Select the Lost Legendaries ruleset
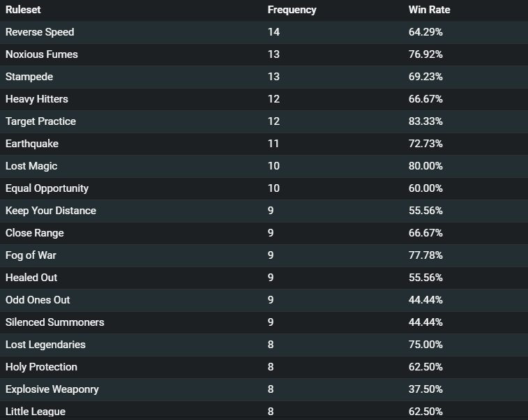Image resolution: width=528 pixels, height=420 pixels. (45, 345)
